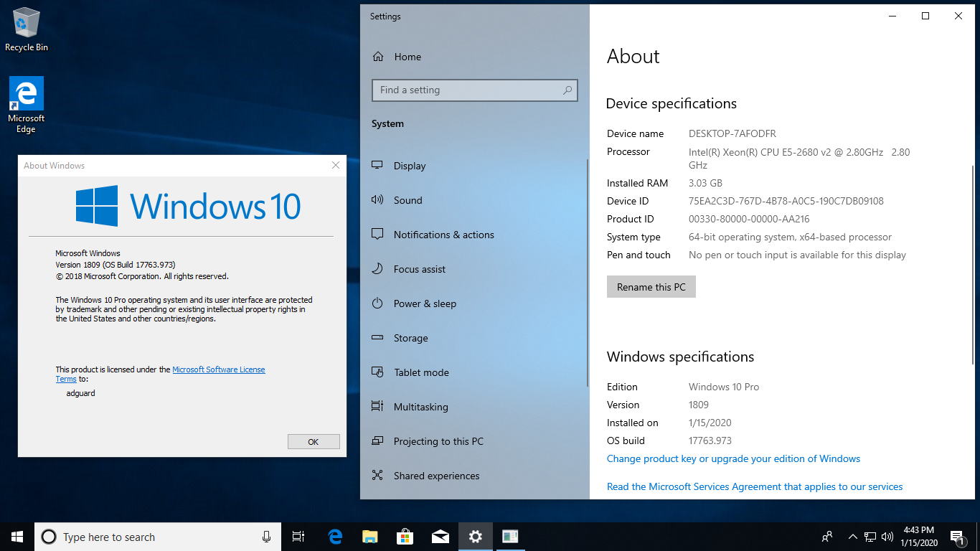Screen dimensions: 980x551
Task: Open File Explorer from the taskbar
Action: [369, 537]
